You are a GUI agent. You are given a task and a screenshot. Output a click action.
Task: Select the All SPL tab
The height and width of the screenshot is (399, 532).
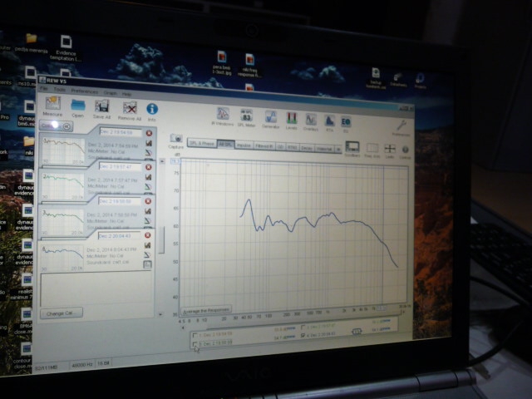(x=225, y=145)
